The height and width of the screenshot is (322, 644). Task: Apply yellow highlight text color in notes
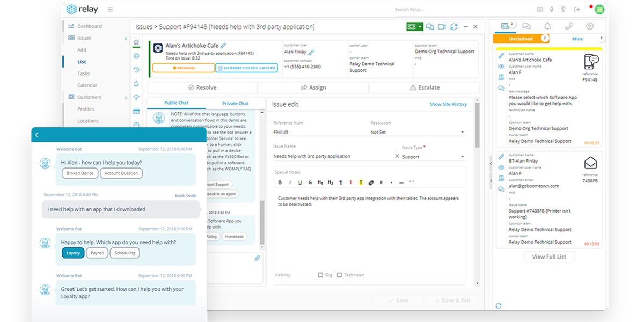click(x=361, y=182)
